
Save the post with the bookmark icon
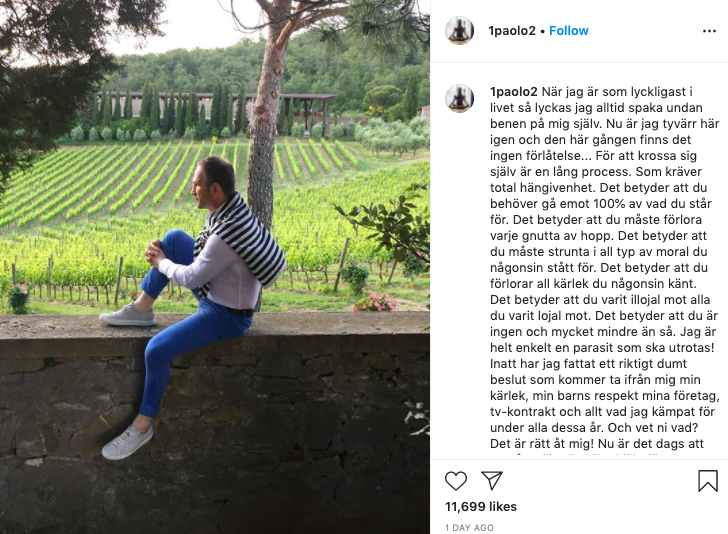708,481
